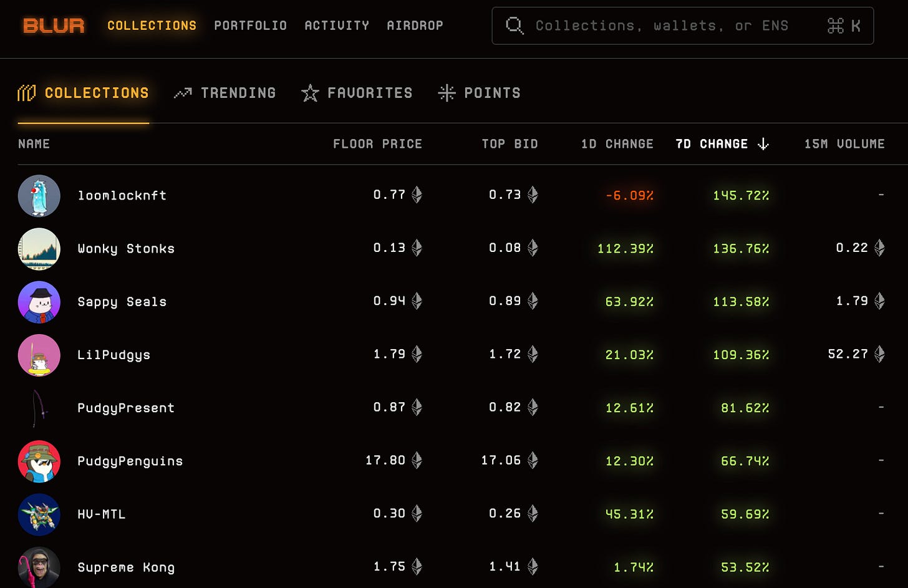Screen dimensions: 908x588
Task: Select the Collections sub-tab
Action: click(x=84, y=93)
